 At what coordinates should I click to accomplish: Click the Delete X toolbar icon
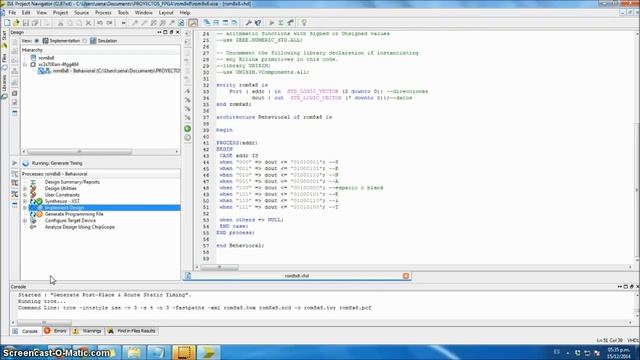pyautogui.click(x=88, y=23)
